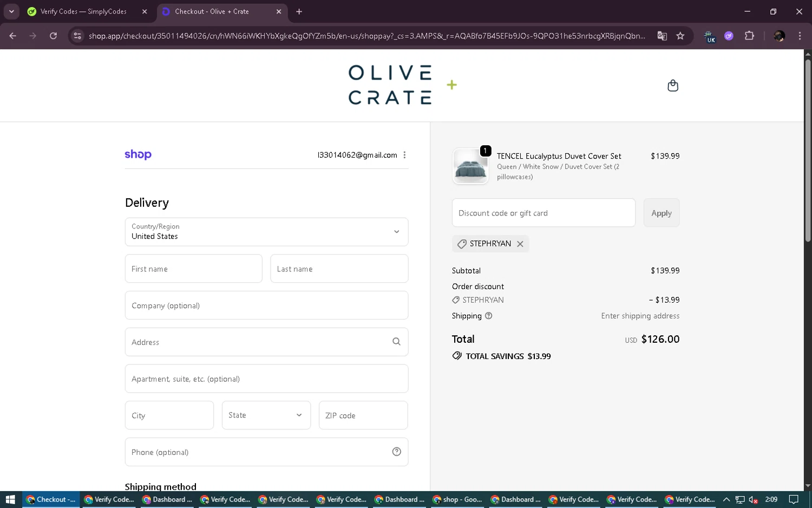
Task: Show hidden system tray icons
Action: point(726,499)
